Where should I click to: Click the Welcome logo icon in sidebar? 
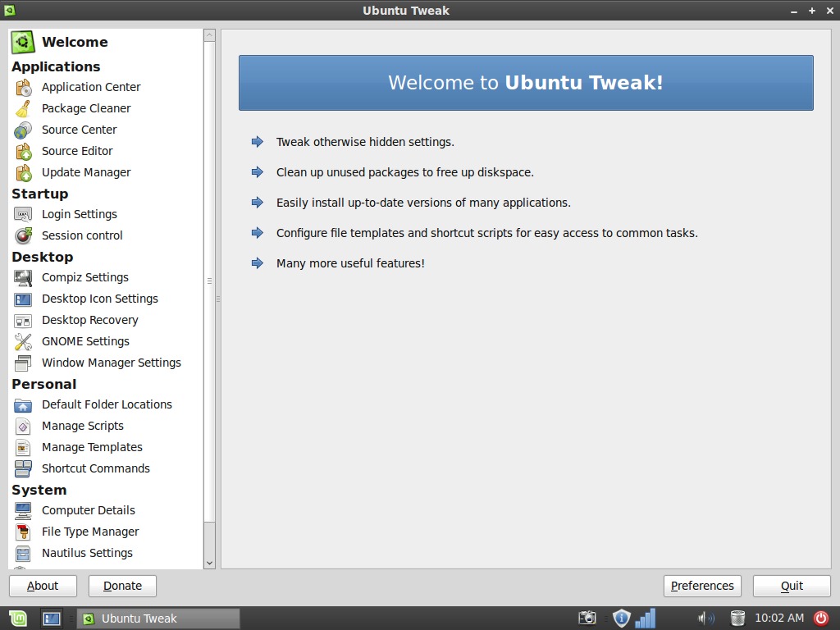22,43
